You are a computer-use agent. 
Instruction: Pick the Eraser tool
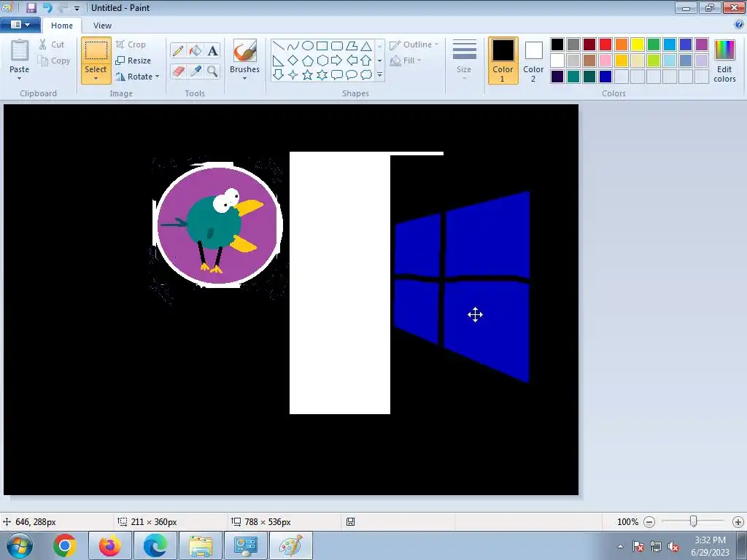(178, 71)
